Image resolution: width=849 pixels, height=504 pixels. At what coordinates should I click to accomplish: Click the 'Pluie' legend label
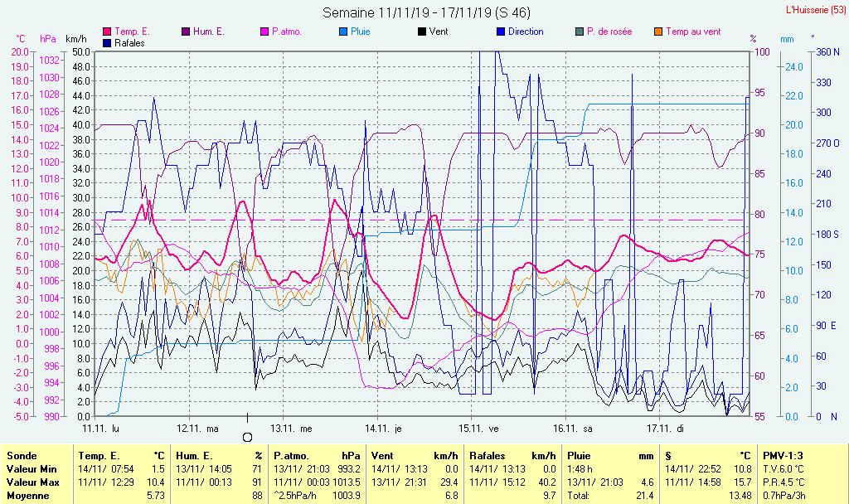[x=360, y=32]
